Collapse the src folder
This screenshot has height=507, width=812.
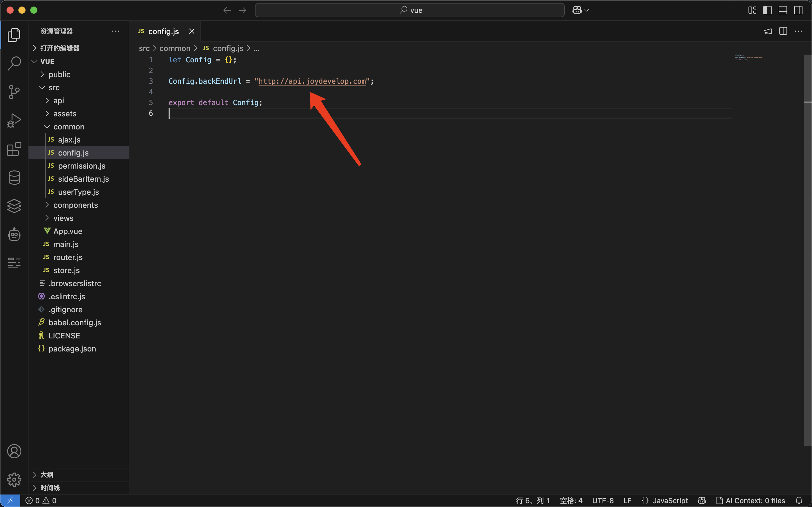click(x=79, y=88)
